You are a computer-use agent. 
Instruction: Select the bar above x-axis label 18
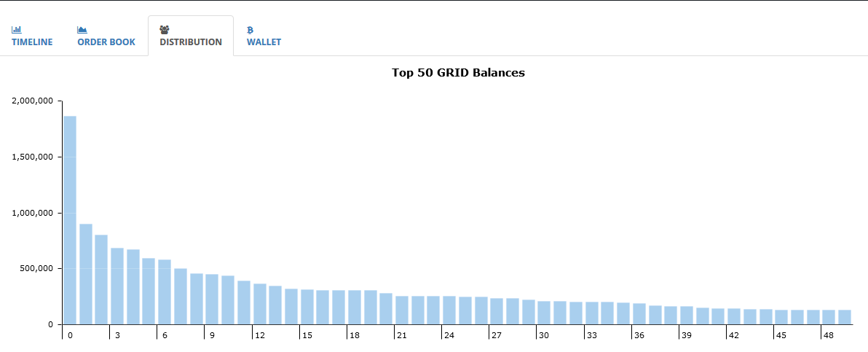(x=355, y=308)
